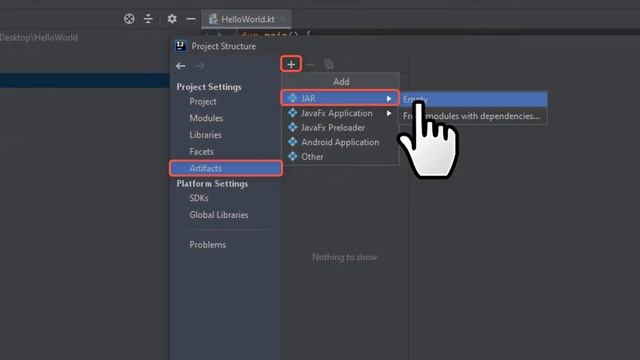The height and width of the screenshot is (360, 640).
Task: Select Empty in the JAR submenu
Action: coord(473,100)
